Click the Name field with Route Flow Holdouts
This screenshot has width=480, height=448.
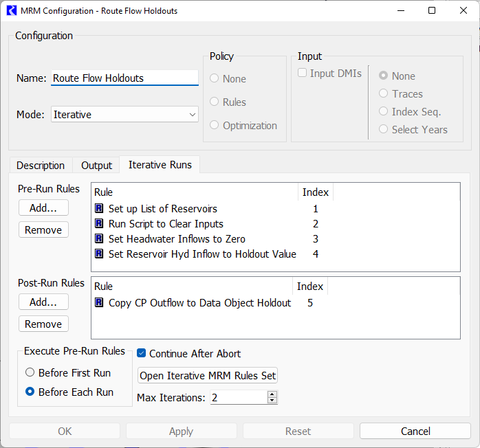coord(124,78)
